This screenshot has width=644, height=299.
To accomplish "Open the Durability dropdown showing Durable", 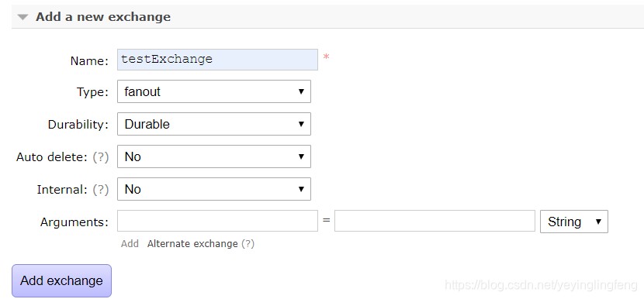I will click(214, 124).
